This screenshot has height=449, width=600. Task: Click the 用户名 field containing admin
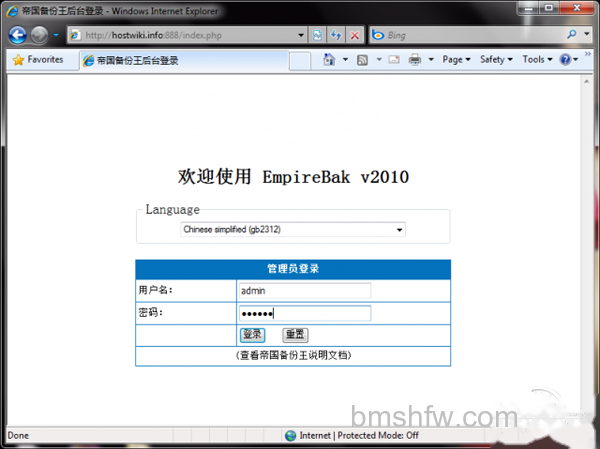(x=305, y=291)
